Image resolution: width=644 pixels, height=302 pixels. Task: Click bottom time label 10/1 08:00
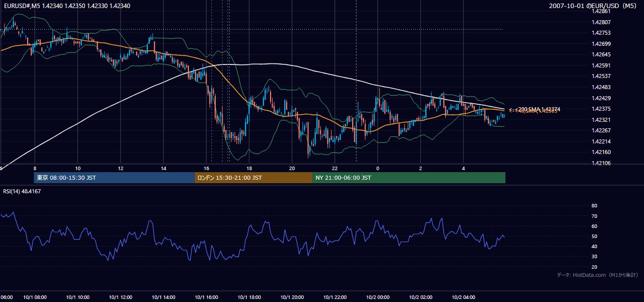[x=35, y=297]
